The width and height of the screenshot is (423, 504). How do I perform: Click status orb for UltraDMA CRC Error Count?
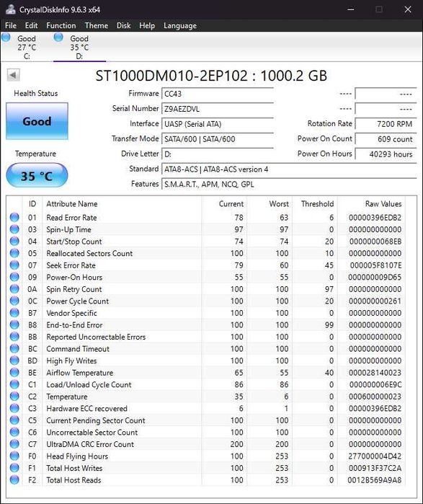click(x=14, y=444)
